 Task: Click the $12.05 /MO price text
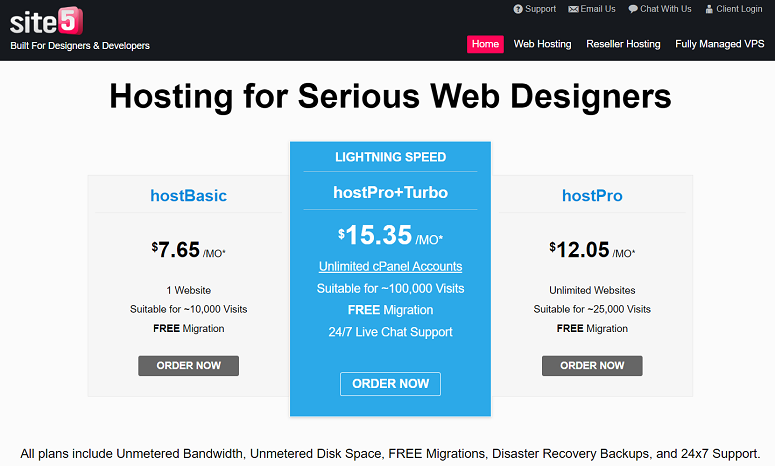click(x=592, y=250)
